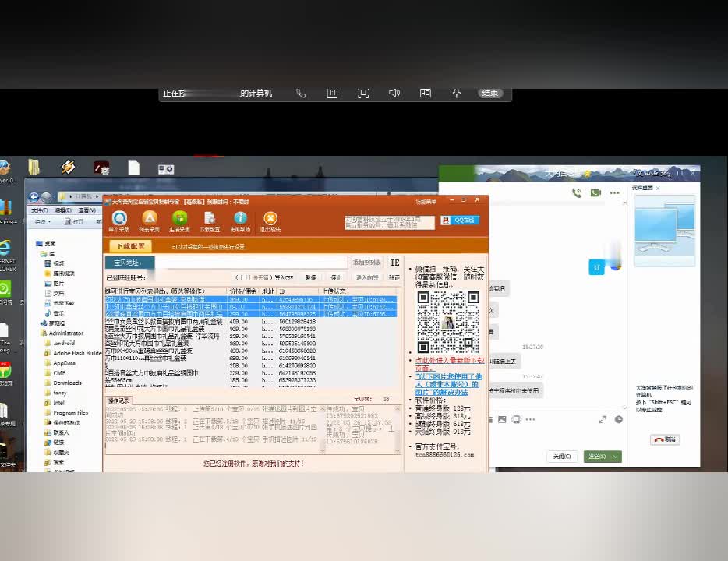Screen dimensions: 728x561
Task: Open the 下载配置 toolbar icon
Action: (210, 221)
